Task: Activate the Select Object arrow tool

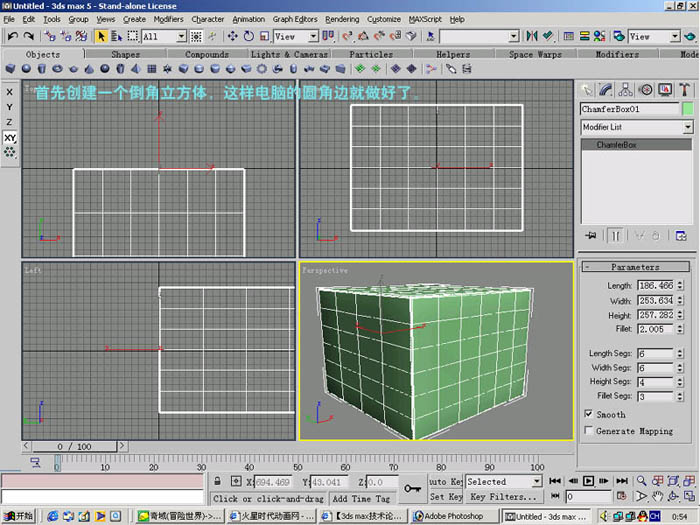Action: tap(101, 36)
